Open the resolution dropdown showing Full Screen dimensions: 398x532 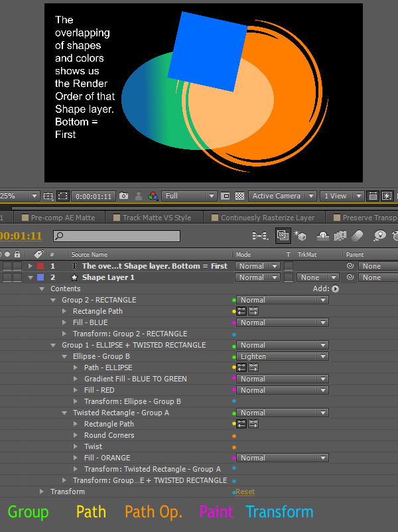click(190, 196)
